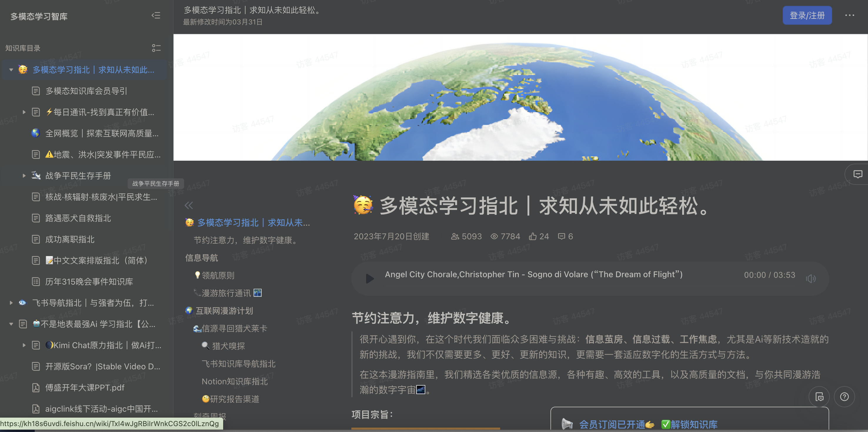
Task: Click the 登录/注册 button
Action: [807, 16]
